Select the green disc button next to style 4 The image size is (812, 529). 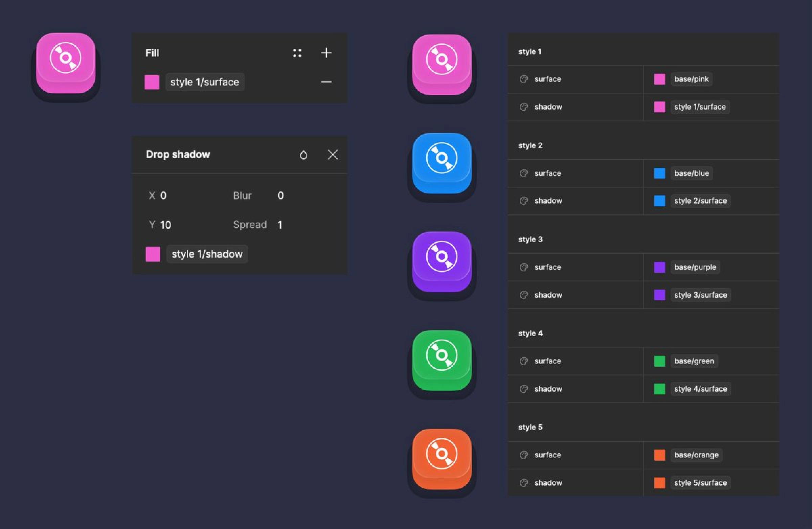442,361
